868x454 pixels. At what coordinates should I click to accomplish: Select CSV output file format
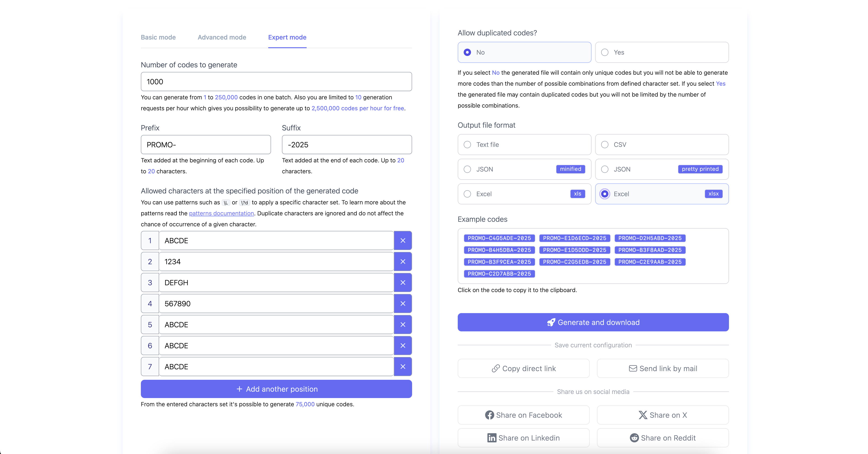click(605, 145)
